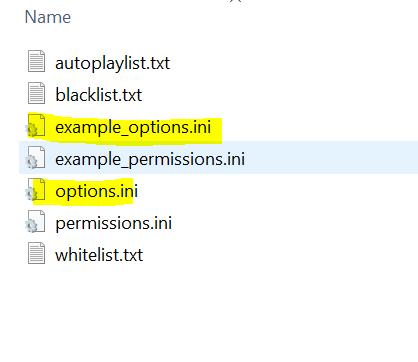Click the permissions.ini gear file icon
The height and width of the screenshot is (362, 418).
click(35, 222)
